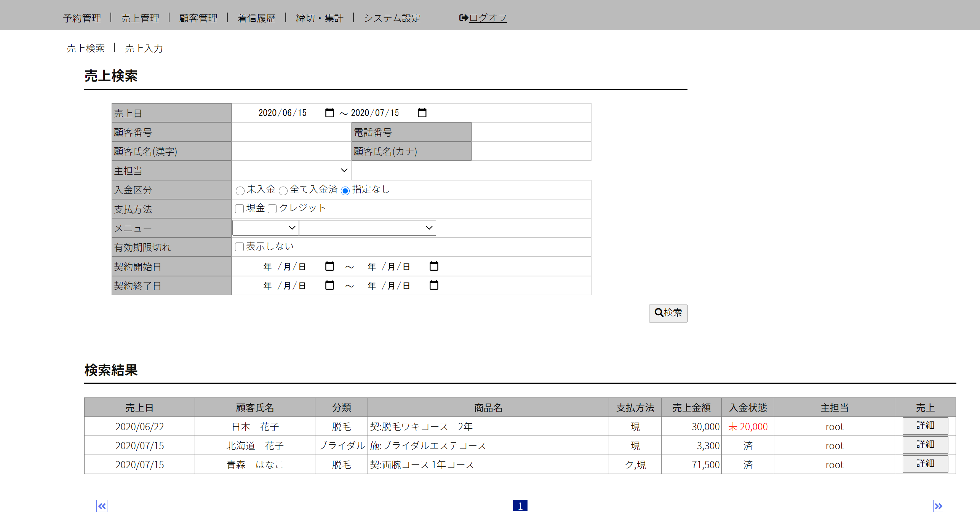The image size is (980, 525).
Task: Click the ログオフ link
Action: [488, 18]
